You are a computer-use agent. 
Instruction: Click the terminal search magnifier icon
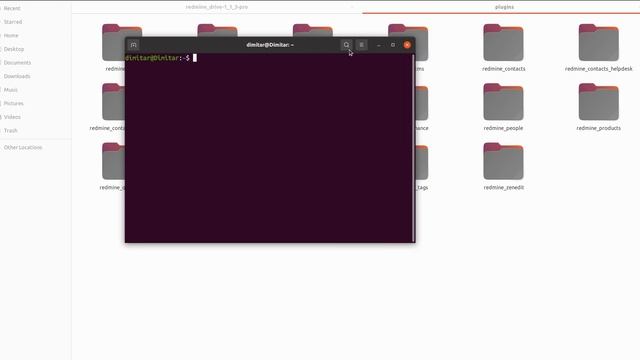pos(346,45)
